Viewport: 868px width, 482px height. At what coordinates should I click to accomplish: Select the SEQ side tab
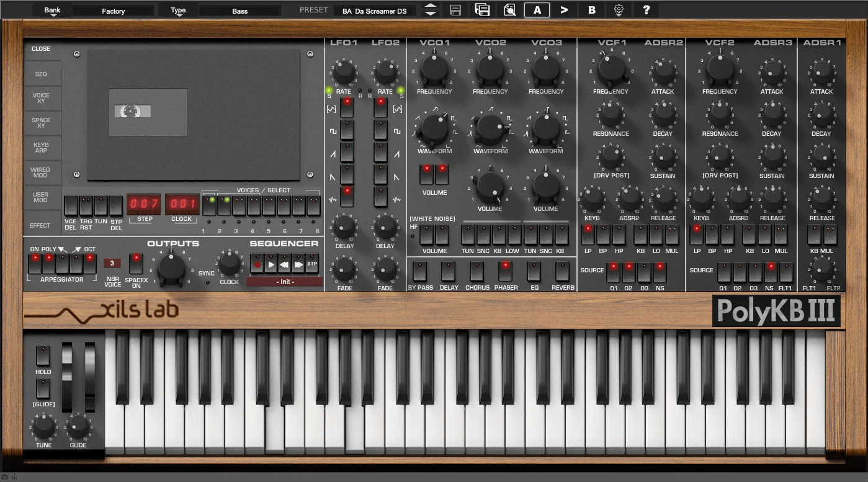42,74
